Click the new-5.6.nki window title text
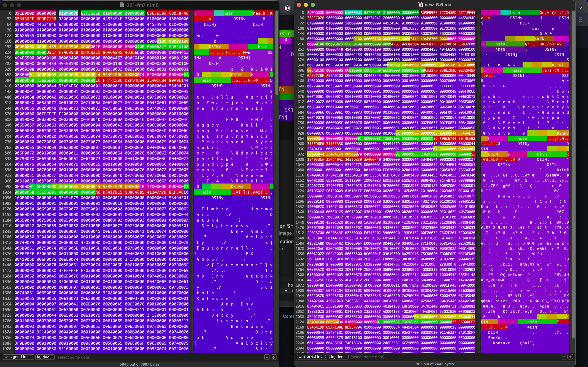The width and height of the screenshot is (588, 367). [438, 5]
